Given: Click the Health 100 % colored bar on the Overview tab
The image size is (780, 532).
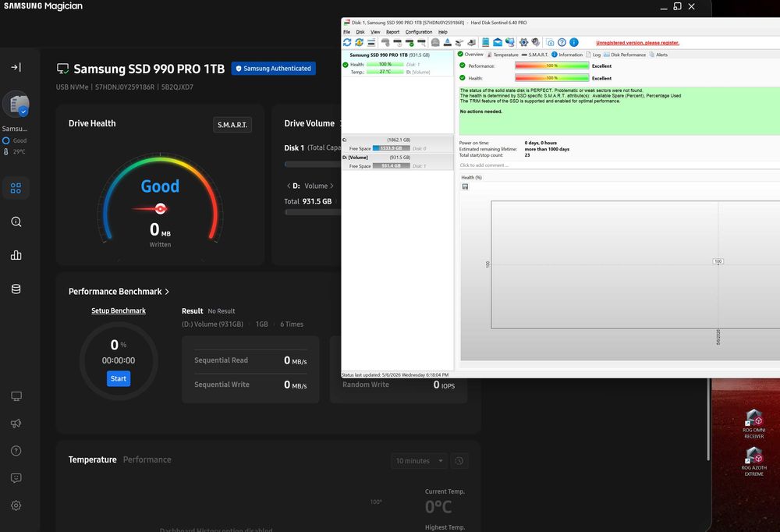Looking at the screenshot, I should 551,78.
